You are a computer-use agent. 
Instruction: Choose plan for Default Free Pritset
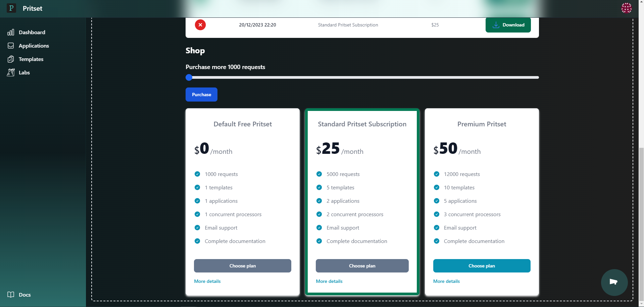tap(242, 266)
